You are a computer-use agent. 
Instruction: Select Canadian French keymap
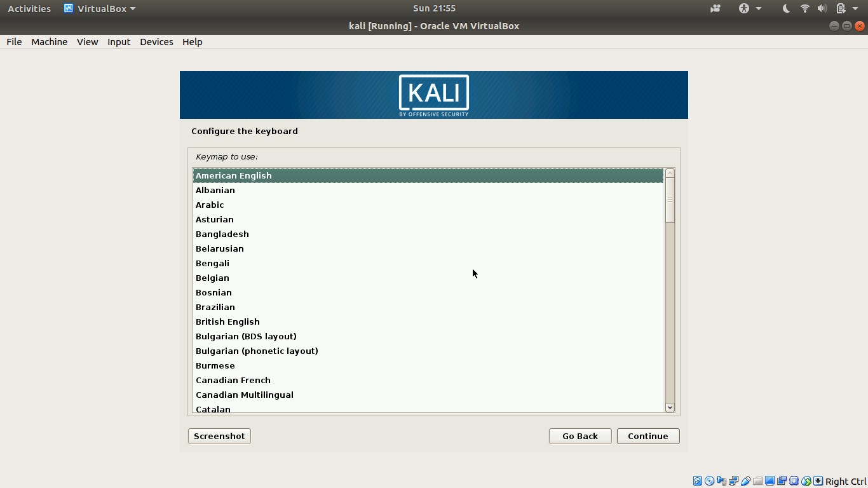click(x=428, y=380)
